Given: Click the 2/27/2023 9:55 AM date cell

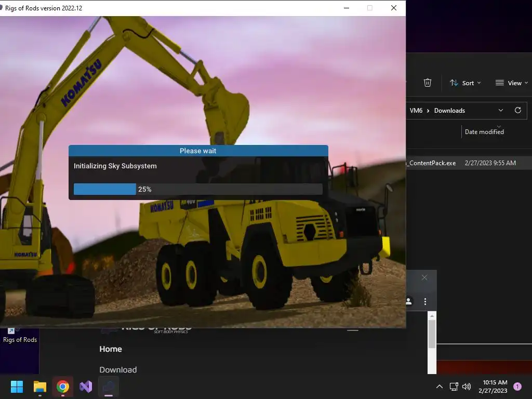Looking at the screenshot, I should click(x=490, y=163).
